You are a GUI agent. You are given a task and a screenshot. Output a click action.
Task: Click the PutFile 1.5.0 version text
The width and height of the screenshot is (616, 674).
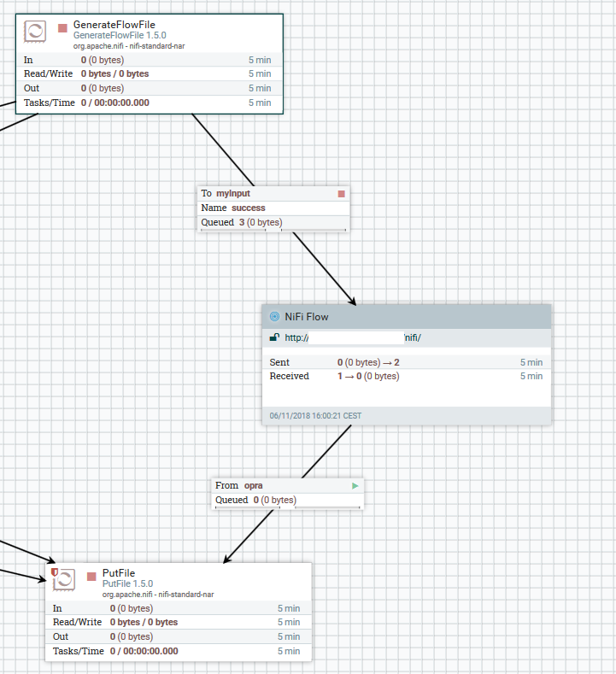127,583
